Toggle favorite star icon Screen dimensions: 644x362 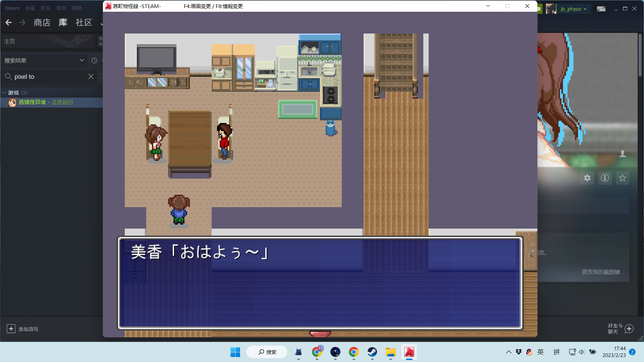tap(623, 178)
